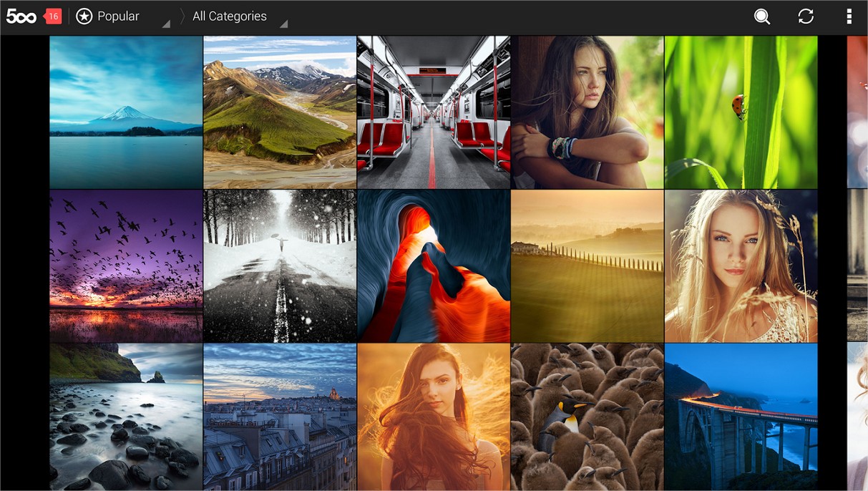Open search with the magnifier icon
Viewport: 868px width, 491px height.
pyautogui.click(x=762, y=16)
